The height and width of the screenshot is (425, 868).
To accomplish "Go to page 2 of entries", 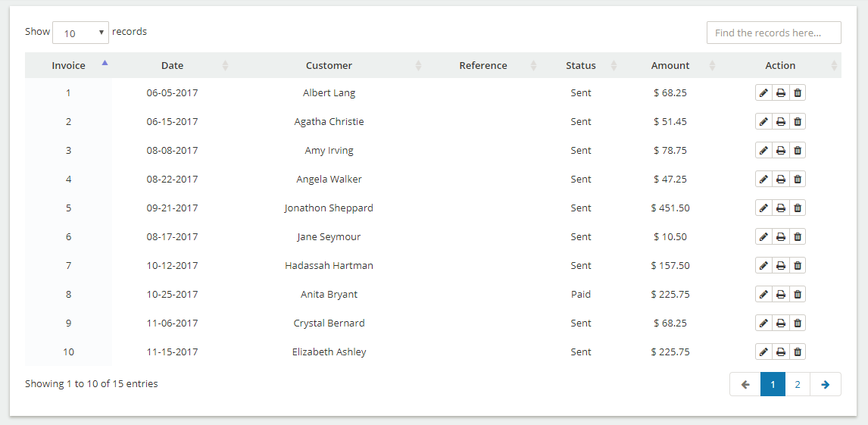I will [x=797, y=384].
